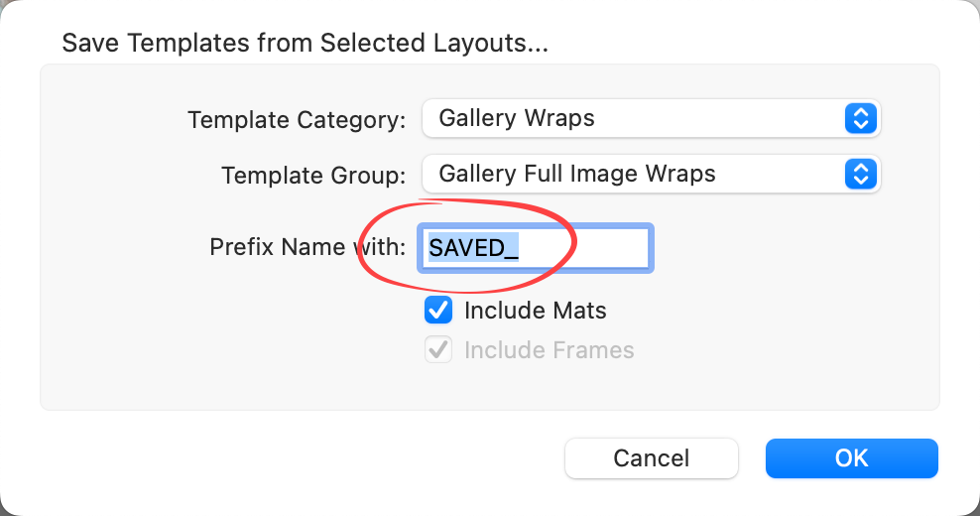Click the Include Frames label text
The width and height of the screenshot is (980, 516).
(x=550, y=350)
